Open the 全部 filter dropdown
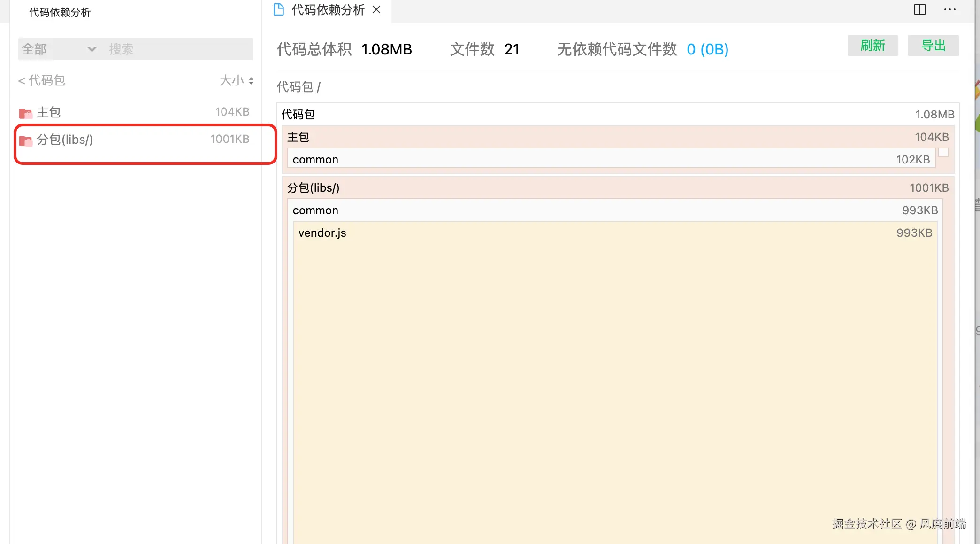 pyautogui.click(x=59, y=49)
